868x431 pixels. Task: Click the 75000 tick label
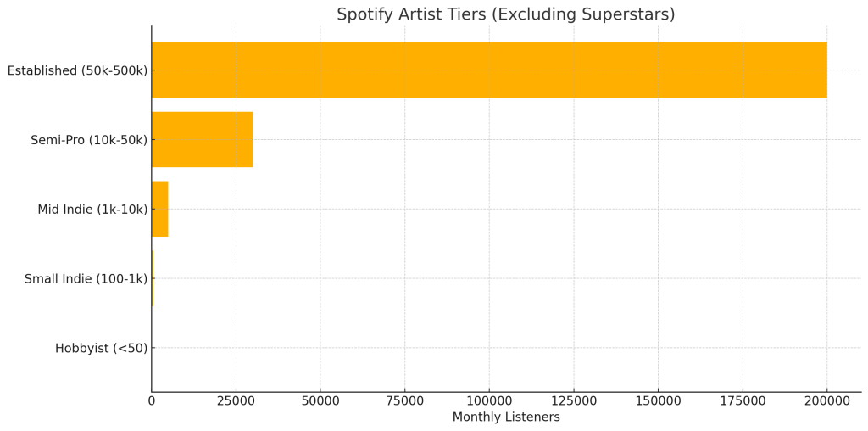click(x=404, y=401)
